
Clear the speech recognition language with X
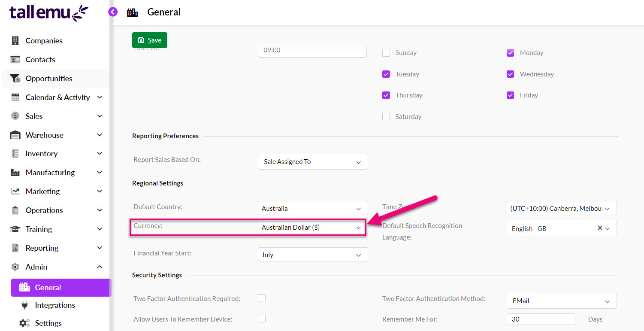tap(600, 228)
